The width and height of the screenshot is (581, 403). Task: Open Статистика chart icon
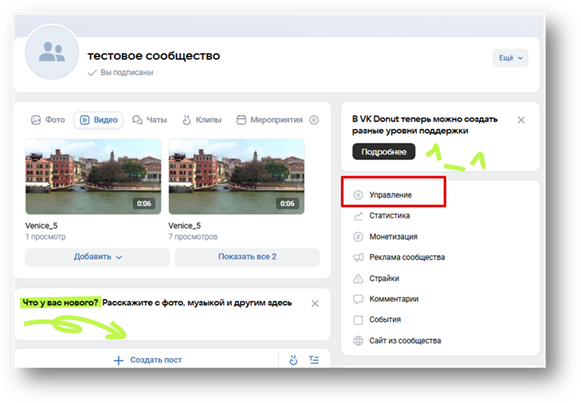[358, 216]
